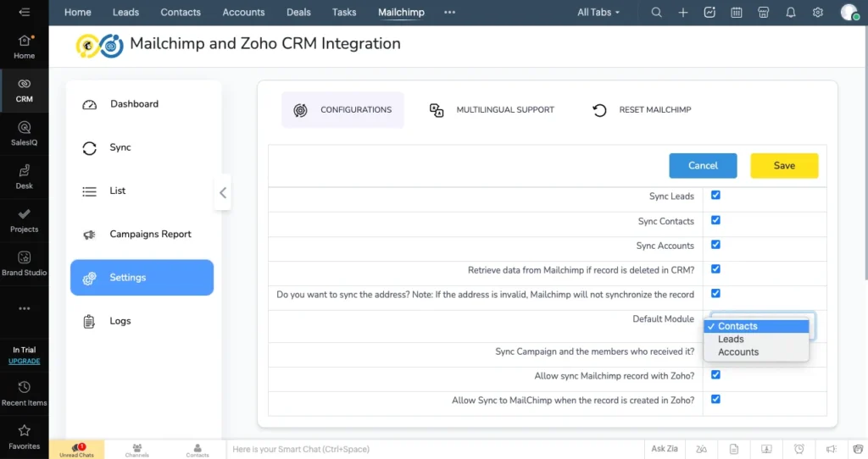
Task: Open Campaigns Report in Mailchimp panel
Action: pos(142,235)
